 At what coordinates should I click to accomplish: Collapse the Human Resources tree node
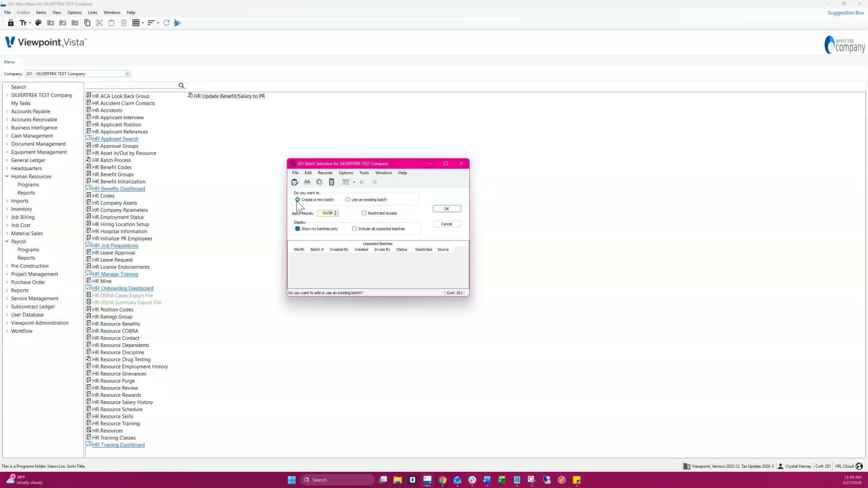pos(7,176)
